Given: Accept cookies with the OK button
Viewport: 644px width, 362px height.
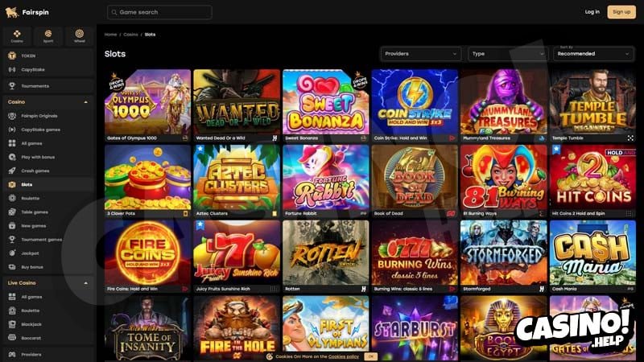Looking at the screenshot, I should coord(371,356).
